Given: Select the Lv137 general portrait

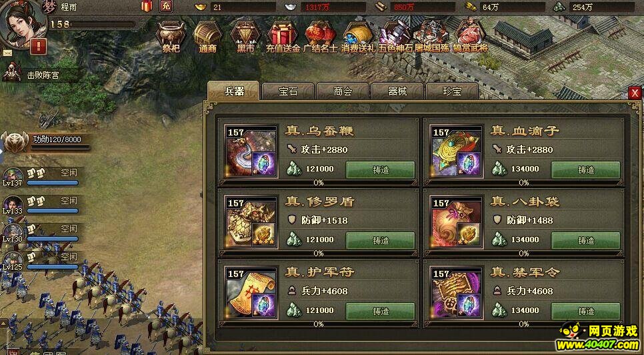Looking at the screenshot, I should 13,177.
